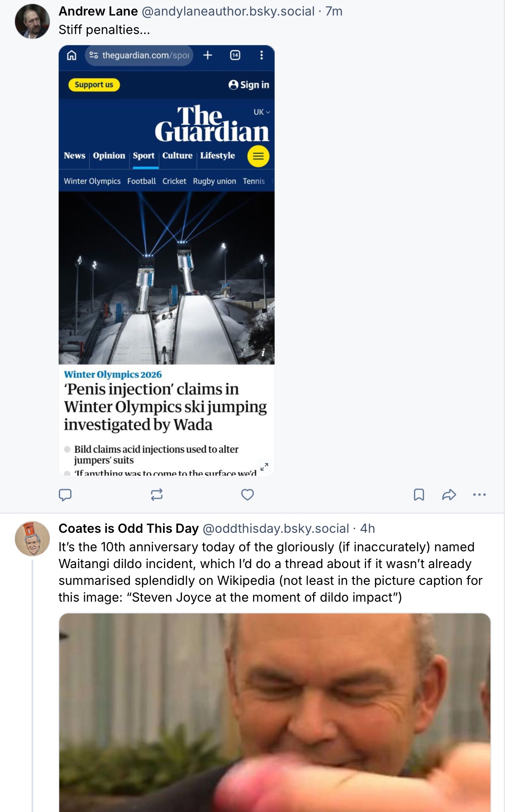This screenshot has width=506, height=812.
Task: Like the 'Stiff penalties' post
Action: (248, 495)
